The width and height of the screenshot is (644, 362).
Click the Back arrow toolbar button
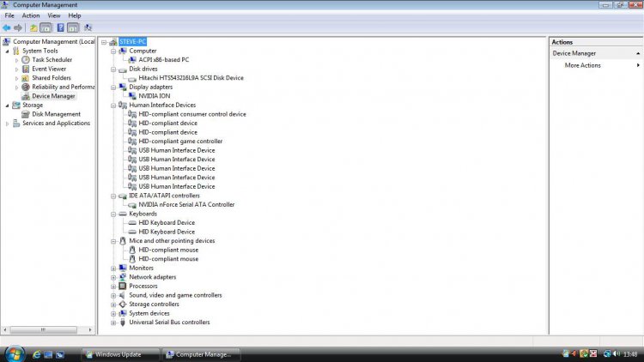6,27
